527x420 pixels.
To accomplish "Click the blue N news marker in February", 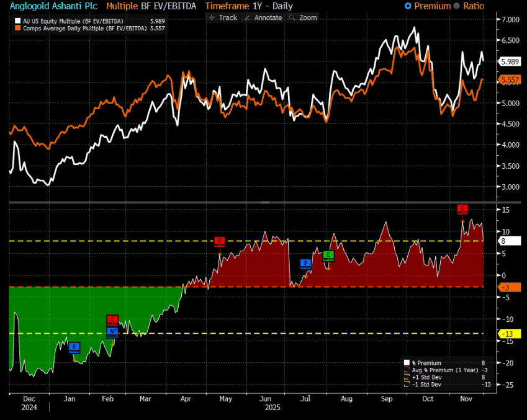I will point(112,331).
